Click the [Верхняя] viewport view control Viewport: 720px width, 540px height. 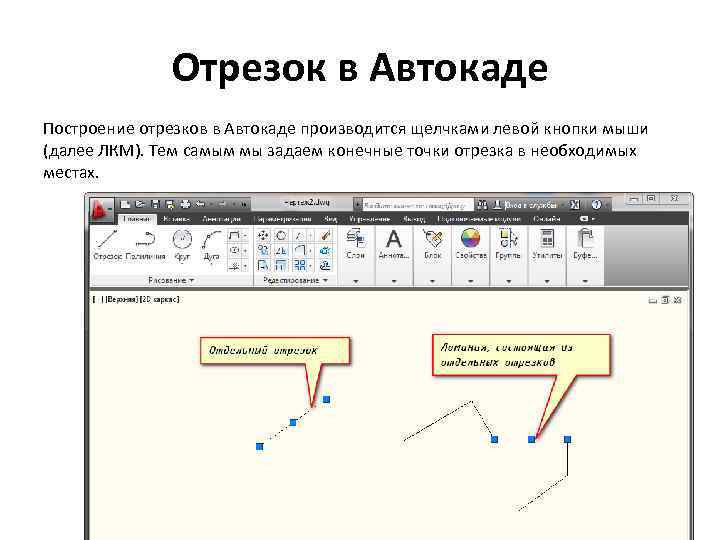click(120, 299)
